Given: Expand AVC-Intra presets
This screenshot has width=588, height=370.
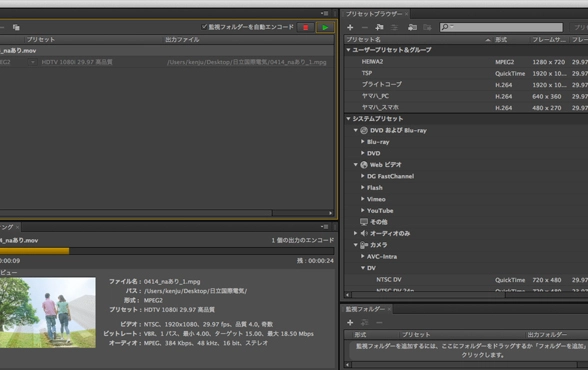Looking at the screenshot, I should pos(363,256).
